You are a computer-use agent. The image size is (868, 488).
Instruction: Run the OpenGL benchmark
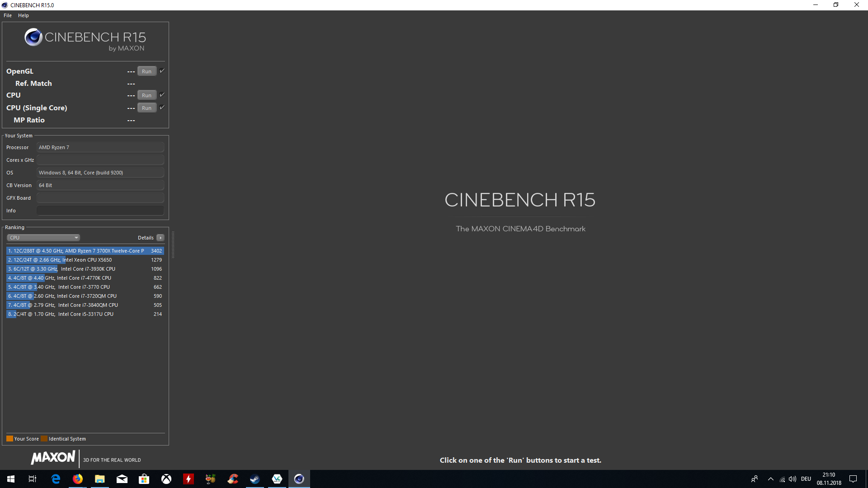pyautogui.click(x=146, y=71)
